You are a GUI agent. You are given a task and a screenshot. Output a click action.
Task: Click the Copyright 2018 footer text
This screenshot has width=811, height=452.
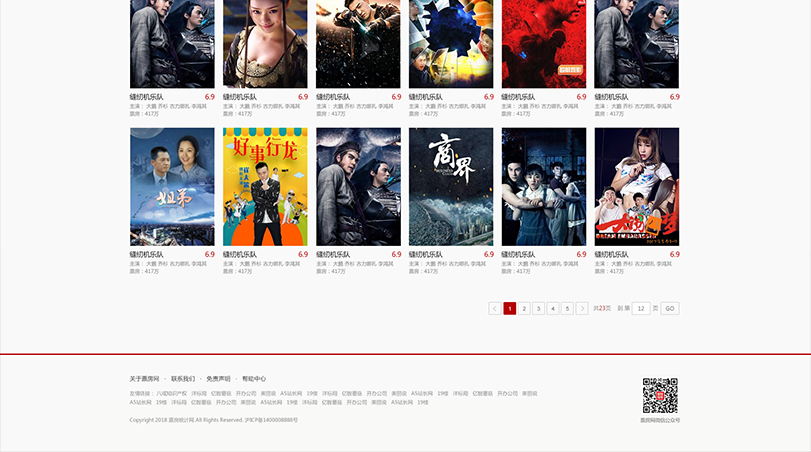214,420
